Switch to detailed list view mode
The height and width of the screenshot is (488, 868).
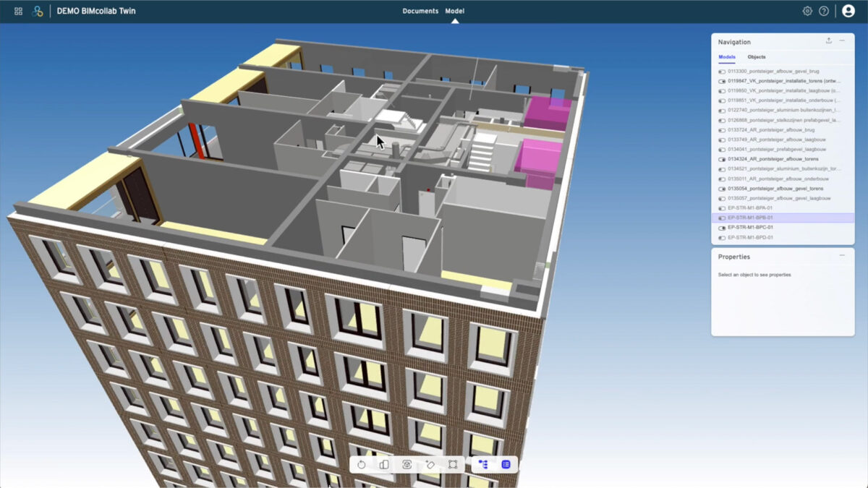506,465
